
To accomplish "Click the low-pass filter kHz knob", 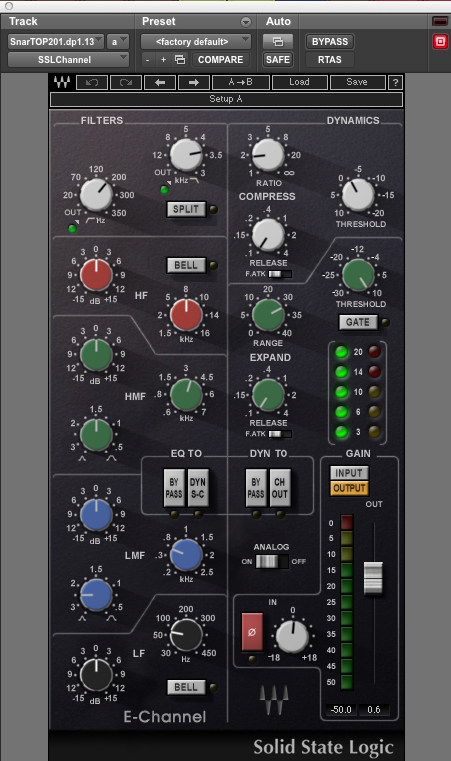I will (x=186, y=155).
